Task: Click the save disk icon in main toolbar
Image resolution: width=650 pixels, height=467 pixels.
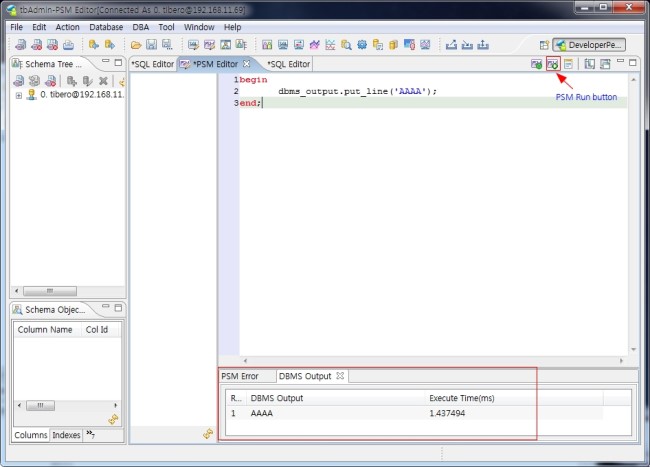Action: (151, 45)
